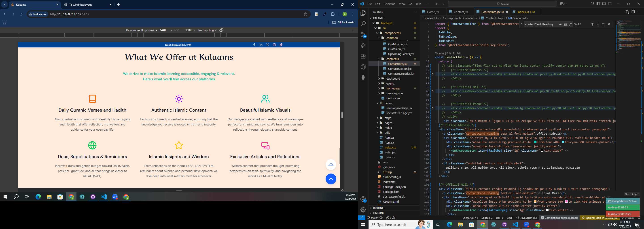Open View menu in VS Code
This screenshot has height=229, width=644.
click(402, 4)
